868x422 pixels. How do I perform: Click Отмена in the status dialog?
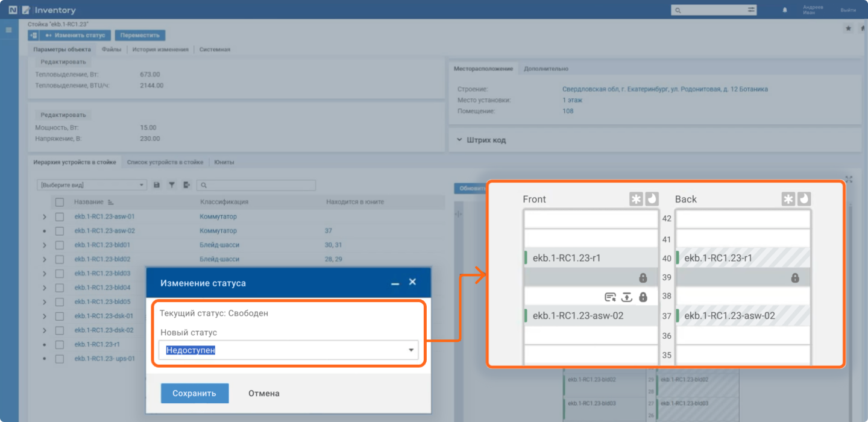[x=263, y=393]
